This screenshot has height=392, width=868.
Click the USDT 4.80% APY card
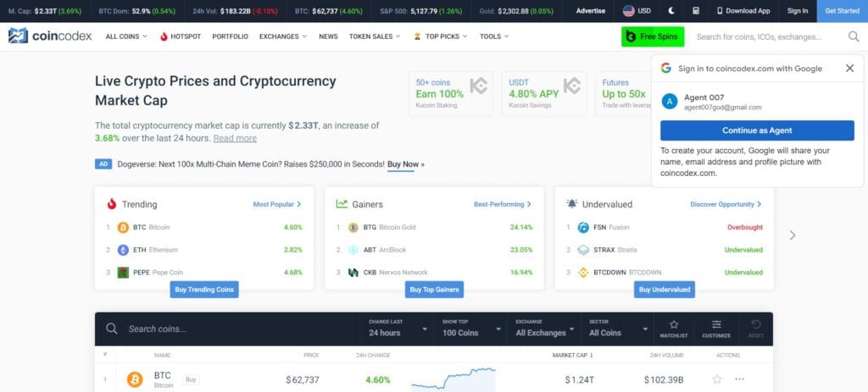(x=544, y=93)
